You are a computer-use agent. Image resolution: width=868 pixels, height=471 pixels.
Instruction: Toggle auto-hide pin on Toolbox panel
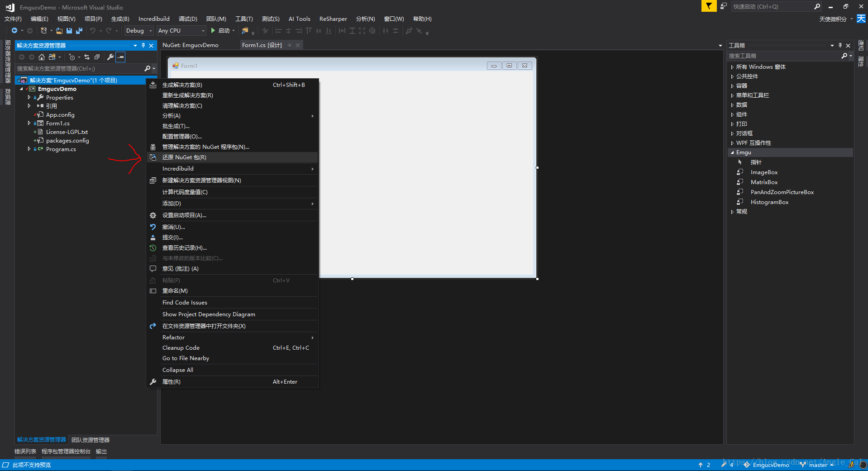coord(840,45)
